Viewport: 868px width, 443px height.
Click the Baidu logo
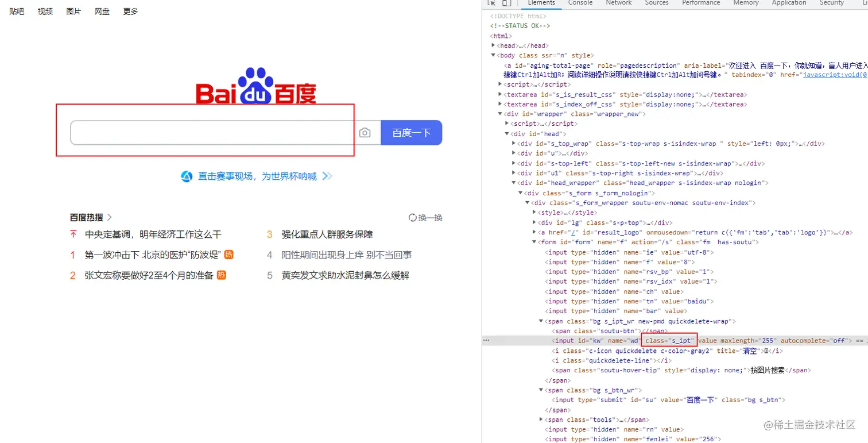[256, 86]
